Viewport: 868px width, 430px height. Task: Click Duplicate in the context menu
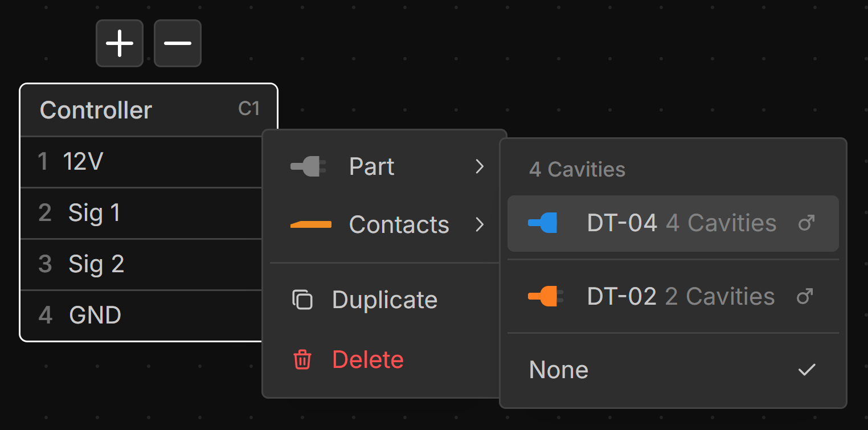[384, 300]
